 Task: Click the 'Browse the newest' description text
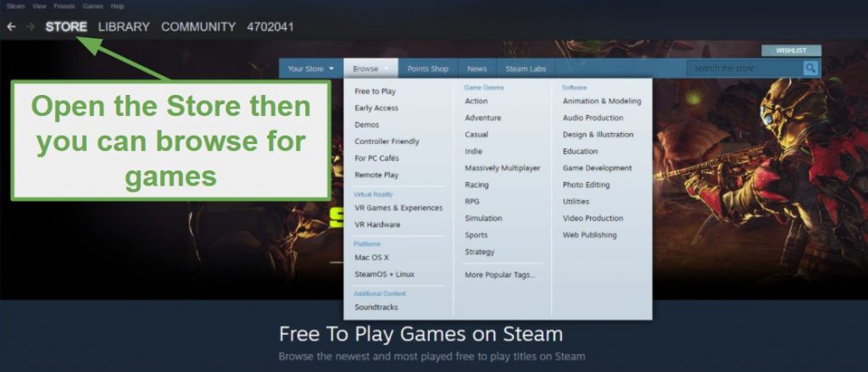[x=431, y=356]
